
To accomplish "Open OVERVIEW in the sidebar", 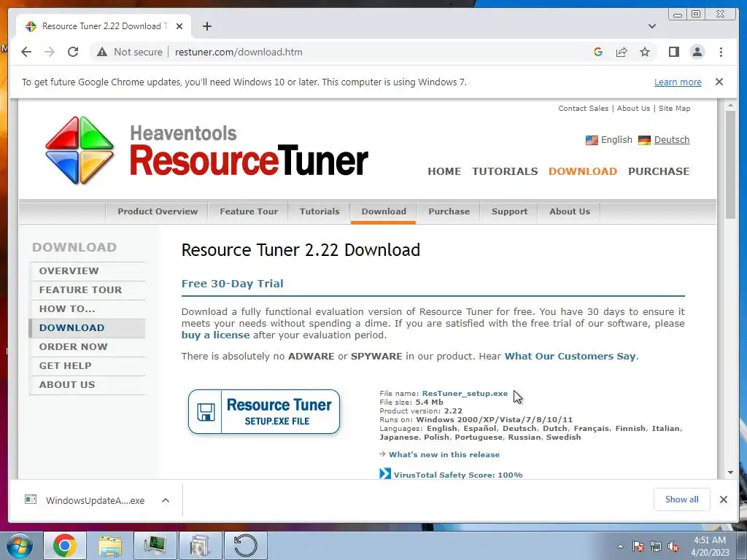I will 87,271.
